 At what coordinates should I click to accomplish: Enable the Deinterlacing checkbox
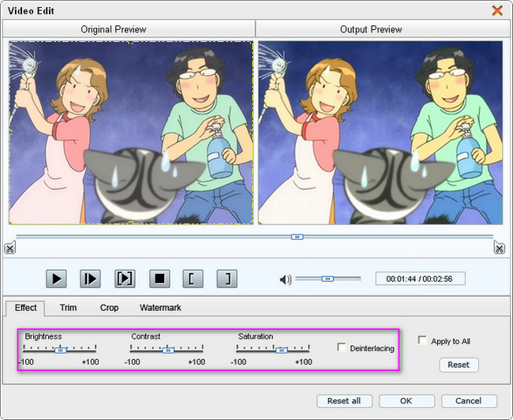click(342, 347)
